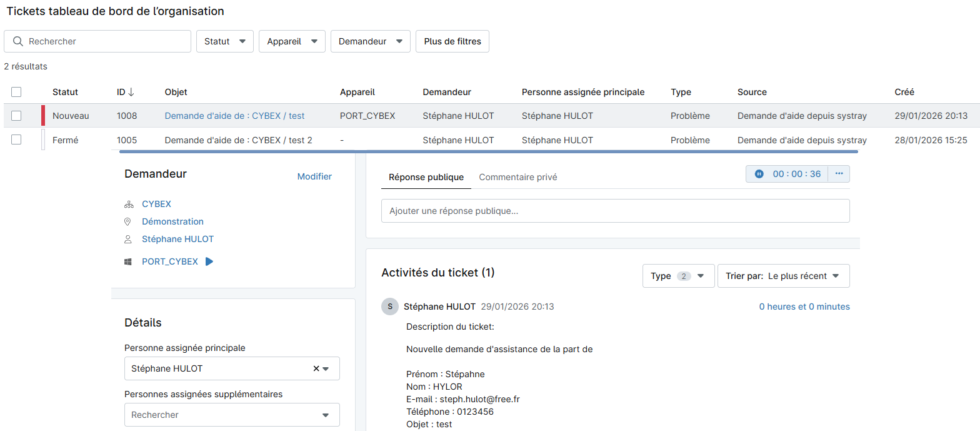Clear the assigned person Stéphane HULOT
The width and height of the screenshot is (980, 431).
point(316,368)
